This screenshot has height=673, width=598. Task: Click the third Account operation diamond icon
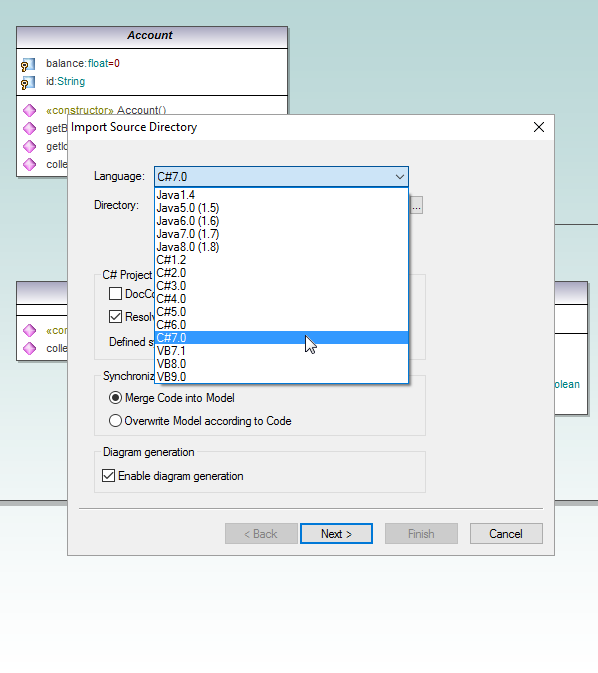pos(30,146)
